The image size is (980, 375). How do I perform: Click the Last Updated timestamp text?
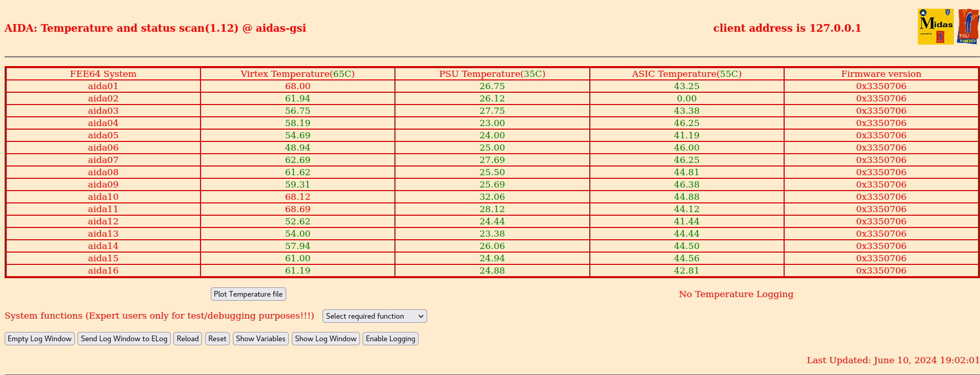[893, 360]
